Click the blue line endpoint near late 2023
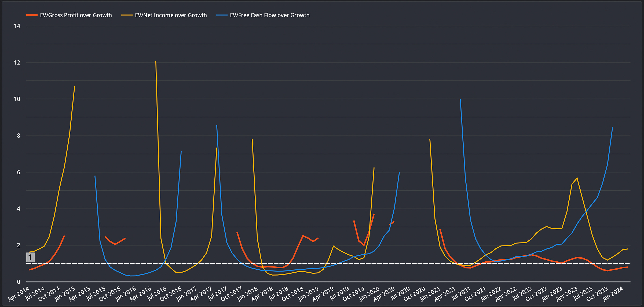This screenshot has width=644, height=307. [612, 127]
